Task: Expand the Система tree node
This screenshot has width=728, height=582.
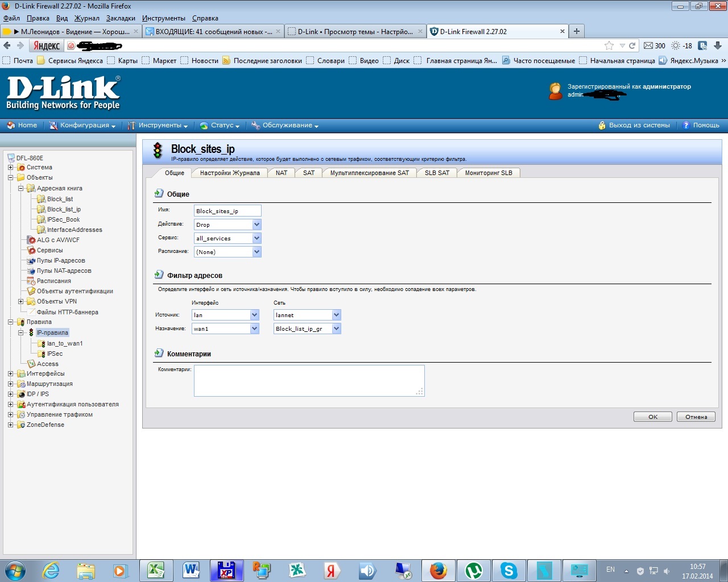Action: click(x=10, y=167)
